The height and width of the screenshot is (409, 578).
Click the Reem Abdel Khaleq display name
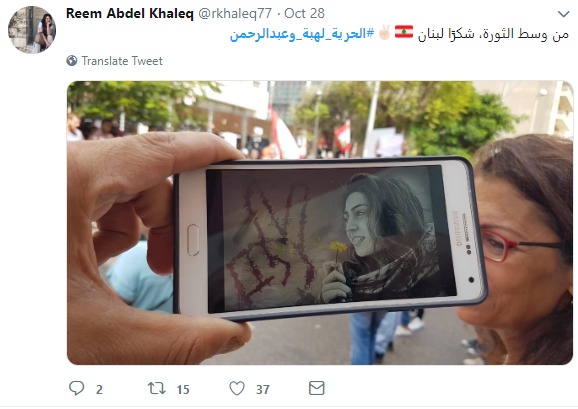coord(130,14)
